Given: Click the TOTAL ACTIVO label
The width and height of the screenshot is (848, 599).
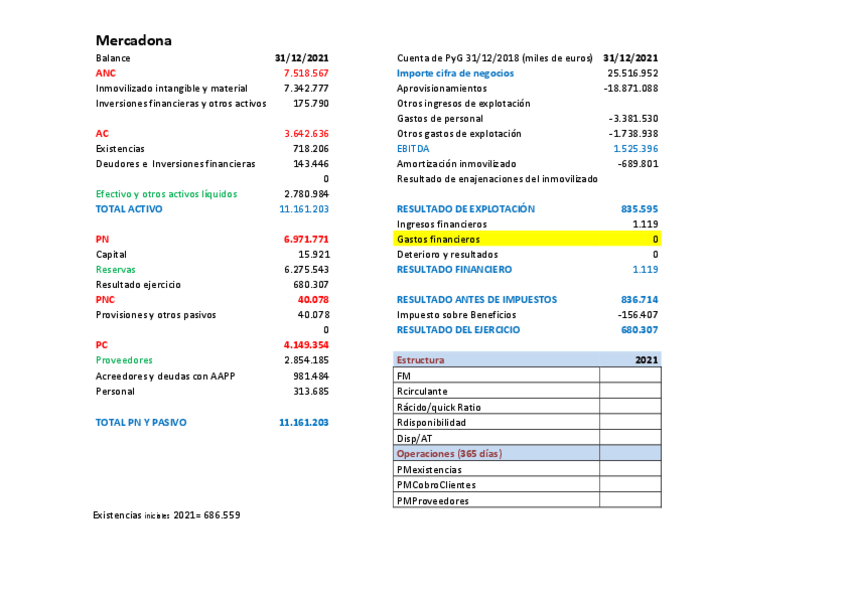Looking at the screenshot, I should click(129, 209).
